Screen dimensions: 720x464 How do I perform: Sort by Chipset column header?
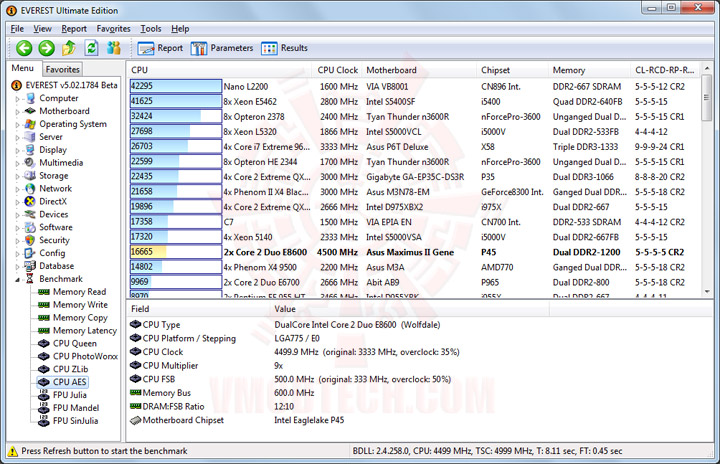(512, 70)
